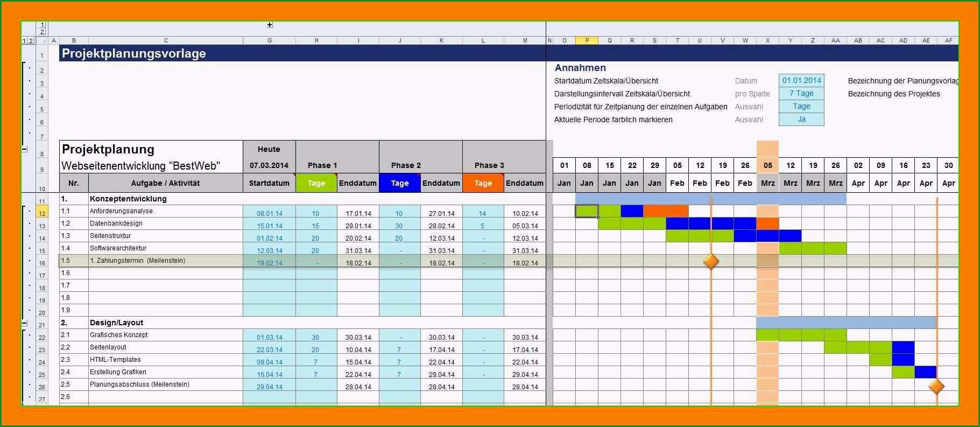The width and height of the screenshot is (980, 427).
Task: Select the 'Startdatum' column header cell
Action: (270, 183)
